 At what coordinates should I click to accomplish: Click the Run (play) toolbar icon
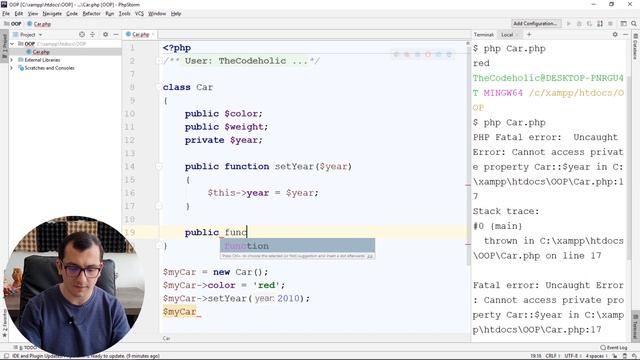coord(569,24)
